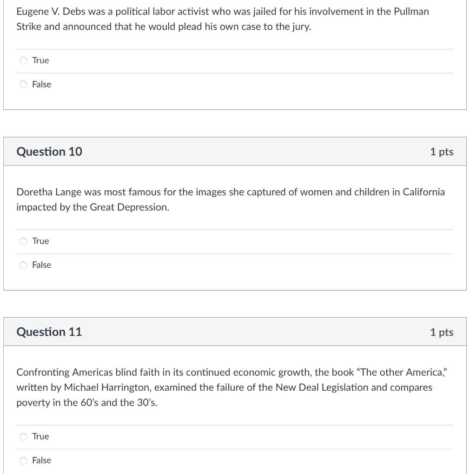Click the 'True' label text for Doretha Lange statement
This screenshot has width=476, height=474.
[x=40, y=241]
